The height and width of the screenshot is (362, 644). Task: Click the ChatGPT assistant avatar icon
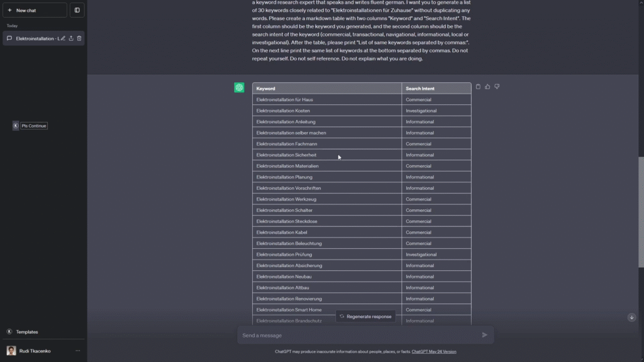point(239,87)
